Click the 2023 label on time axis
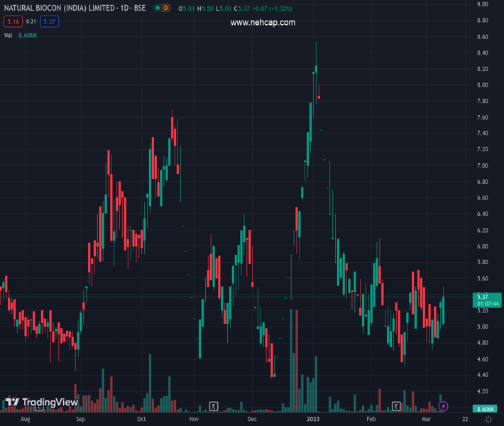The width and height of the screenshot is (504, 426). click(x=313, y=420)
